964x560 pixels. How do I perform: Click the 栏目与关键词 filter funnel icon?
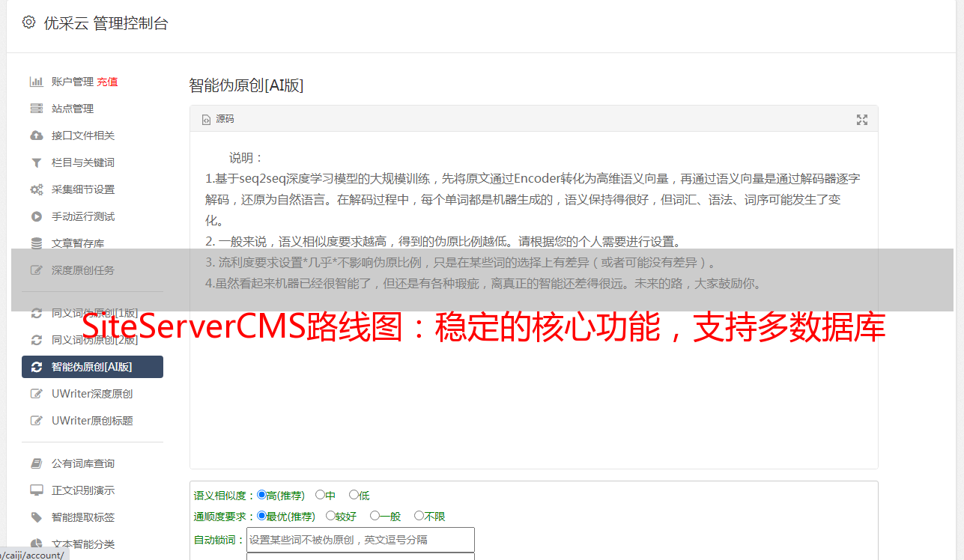[x=36, y=162]
